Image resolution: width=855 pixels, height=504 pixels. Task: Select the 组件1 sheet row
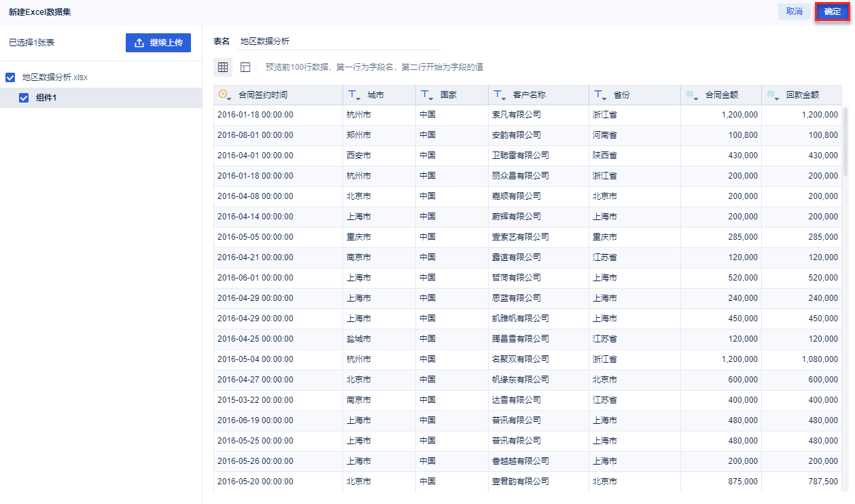[x=101, y=98]
